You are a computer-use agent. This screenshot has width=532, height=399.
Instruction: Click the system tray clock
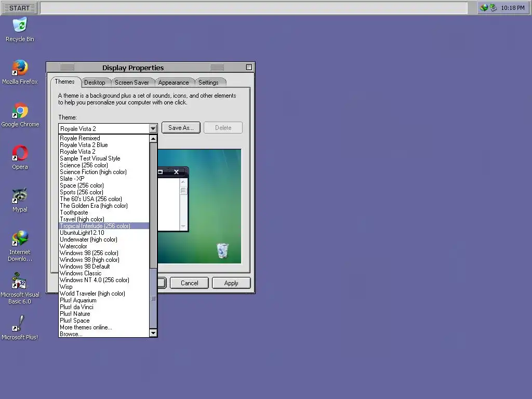(x=512, y=8)
